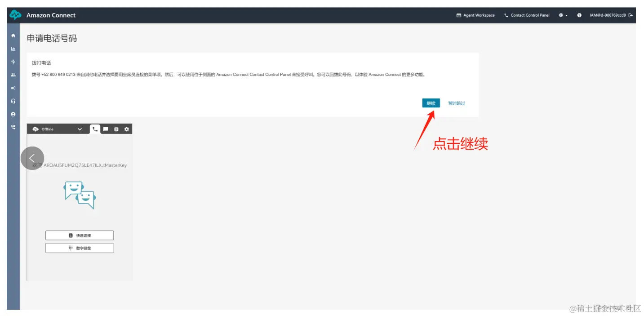
Task: Open the bar-chart analytics sidebar icon
Action: (13, 49)
